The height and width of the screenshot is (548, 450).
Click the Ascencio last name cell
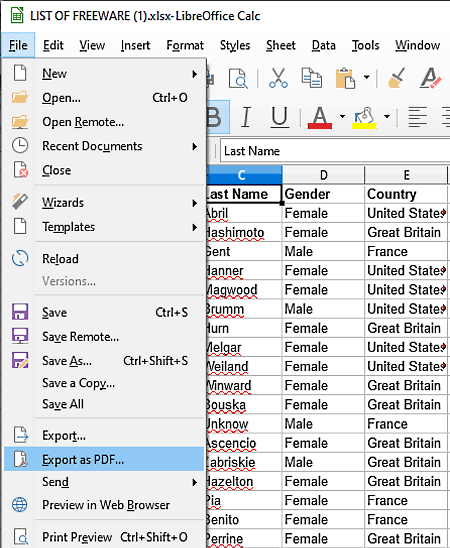click(244, 443)
